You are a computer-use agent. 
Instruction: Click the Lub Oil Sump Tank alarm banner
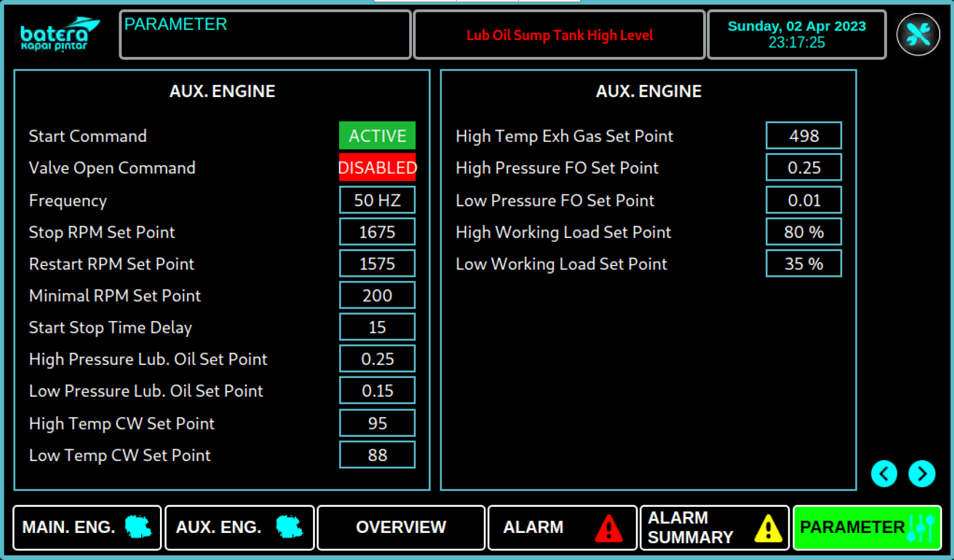pos(559,35)
